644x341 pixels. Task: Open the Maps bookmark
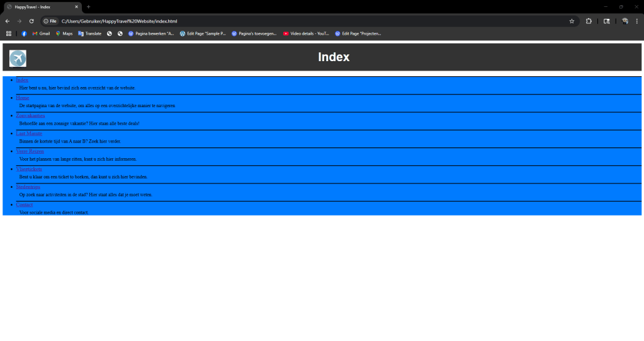(x=64, y=33)
